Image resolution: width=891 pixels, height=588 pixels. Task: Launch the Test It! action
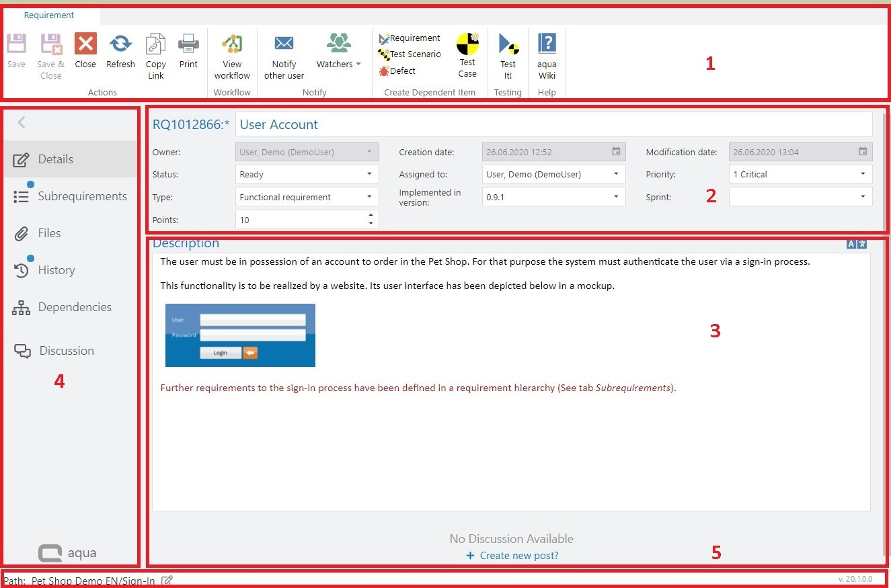coord(508,45)
